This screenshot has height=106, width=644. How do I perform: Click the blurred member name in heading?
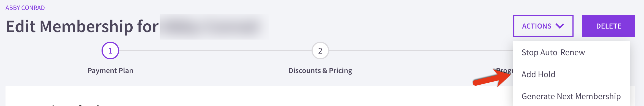pyautogui.click(x=214, y=27)
